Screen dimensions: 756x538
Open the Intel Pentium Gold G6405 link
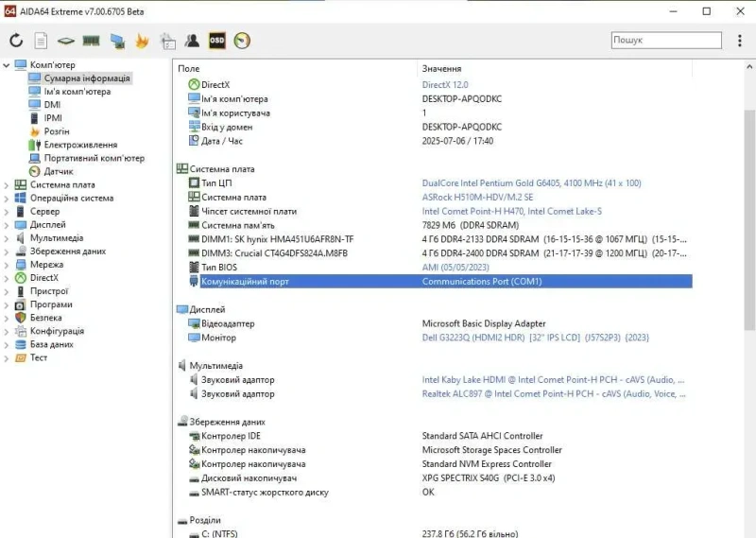point(531,182)
